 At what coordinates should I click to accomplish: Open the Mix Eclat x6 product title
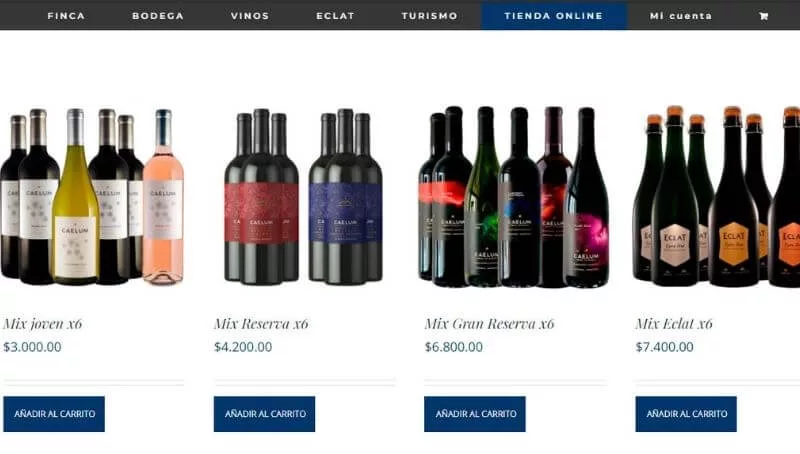click(x=674, y=323)
